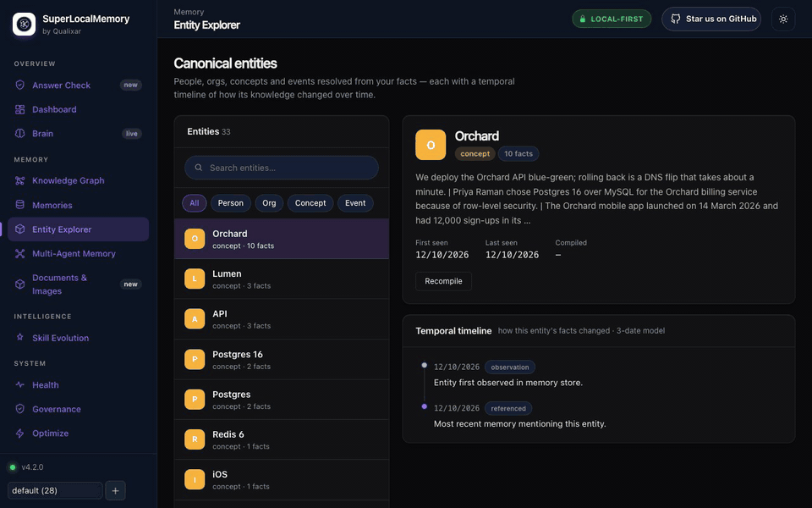Image resolution: width=812 pixels, height=508 pixels.
Task: Click the search magnifier icon
Action: (x=198, y=168)
